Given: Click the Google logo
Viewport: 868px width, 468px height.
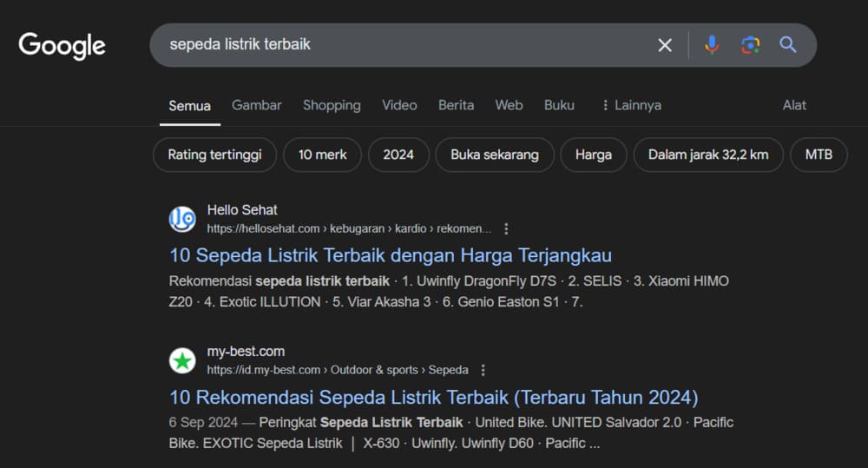Looking at the screenshot, I should [62, 45].
